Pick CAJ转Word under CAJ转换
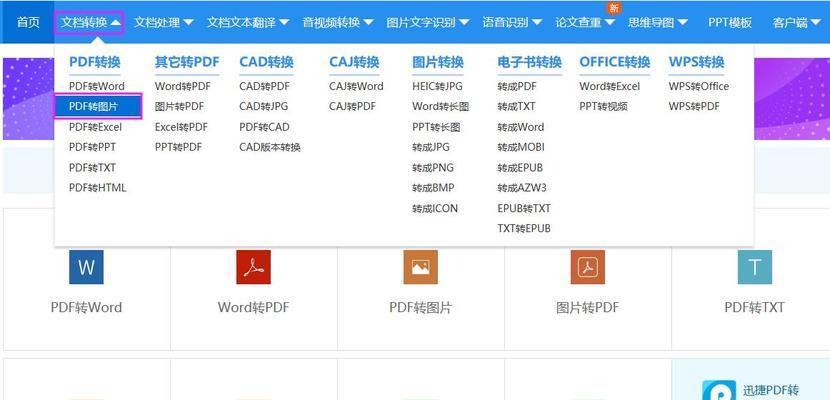The width and height of the screenshot is (830, 400). coord(356,86)
